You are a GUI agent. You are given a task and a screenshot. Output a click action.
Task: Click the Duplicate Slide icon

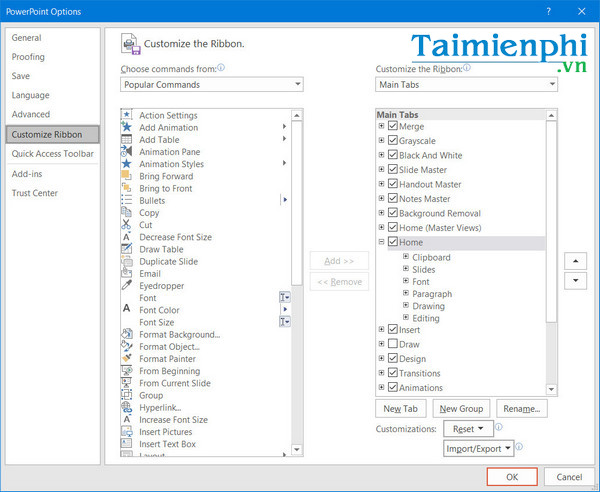click(x=127, y=261)
